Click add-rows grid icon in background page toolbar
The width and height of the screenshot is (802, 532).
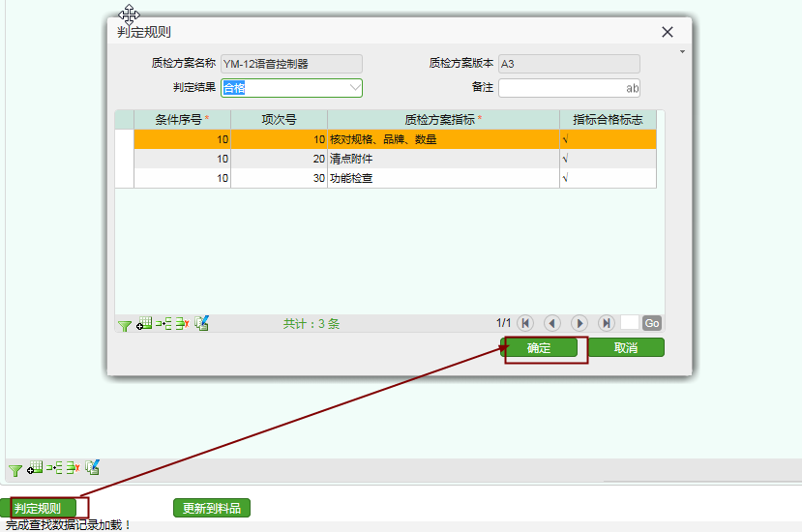pos(35,467)
